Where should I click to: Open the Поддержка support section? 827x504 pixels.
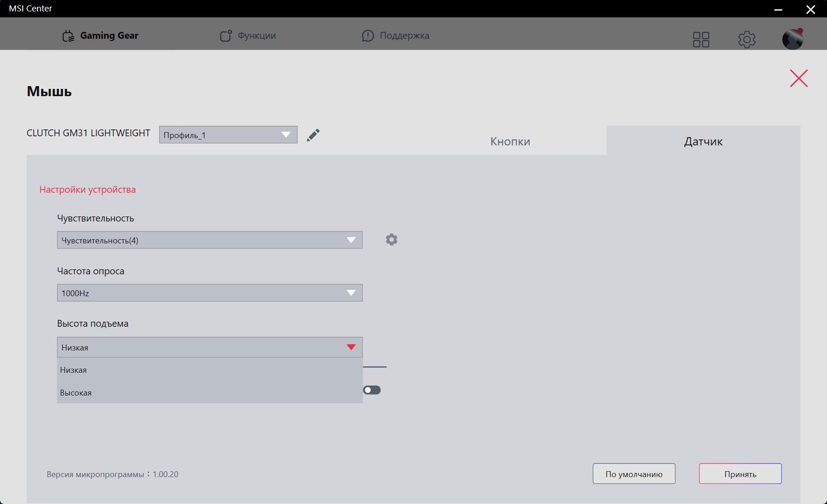pyautogui.click(x=395, y=36)
